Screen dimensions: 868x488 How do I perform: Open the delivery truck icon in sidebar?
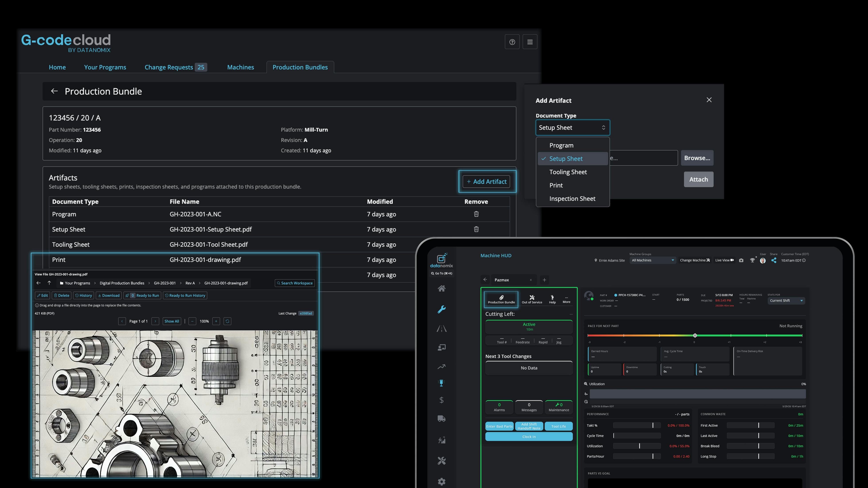tap(441, 419)
